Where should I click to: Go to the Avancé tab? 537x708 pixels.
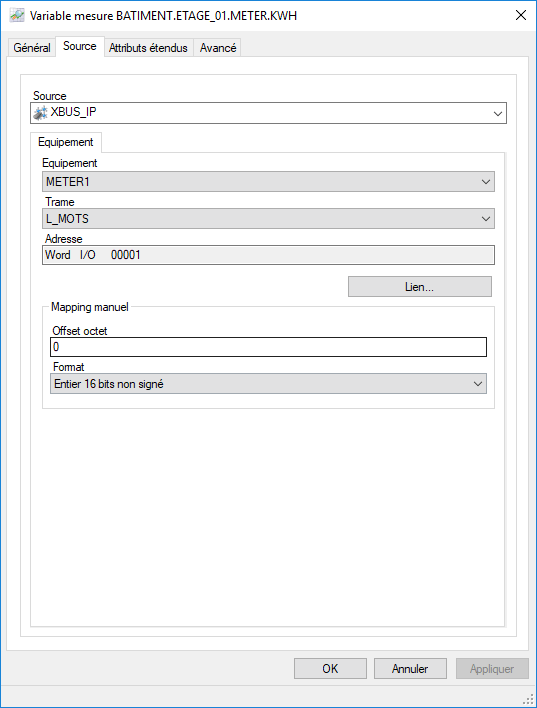[x=218, y=47]
